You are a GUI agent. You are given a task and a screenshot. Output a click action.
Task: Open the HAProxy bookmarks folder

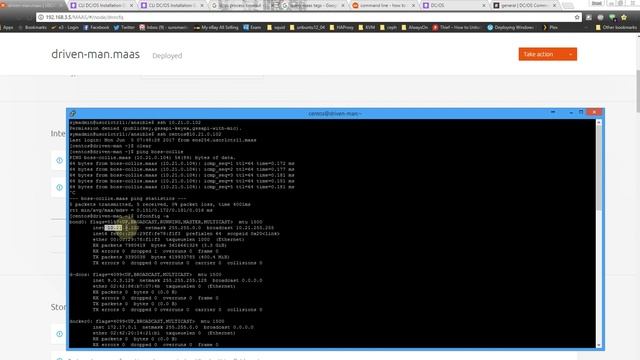342,27
